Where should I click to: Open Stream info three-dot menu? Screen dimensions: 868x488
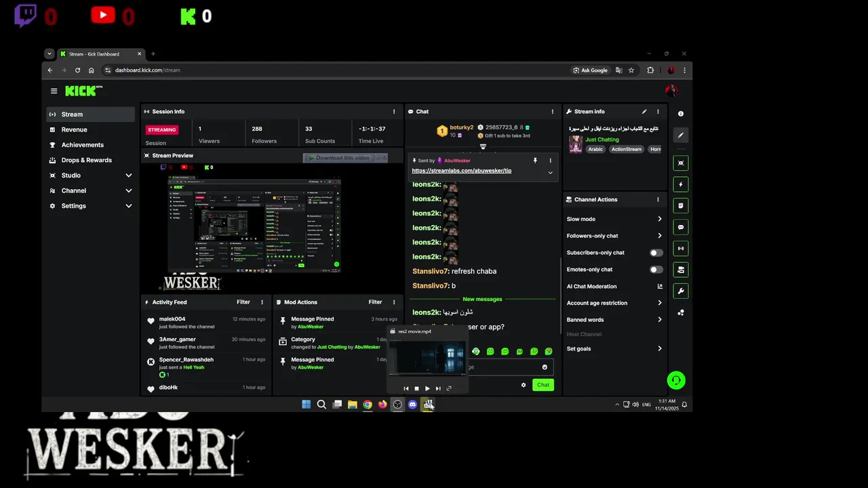[658, 112]
